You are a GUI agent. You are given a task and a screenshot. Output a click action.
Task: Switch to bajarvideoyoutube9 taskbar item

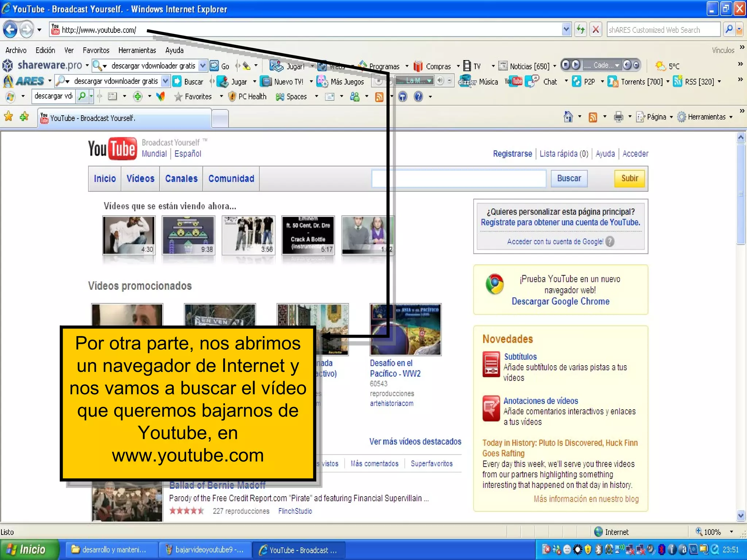tap(205, 550)
